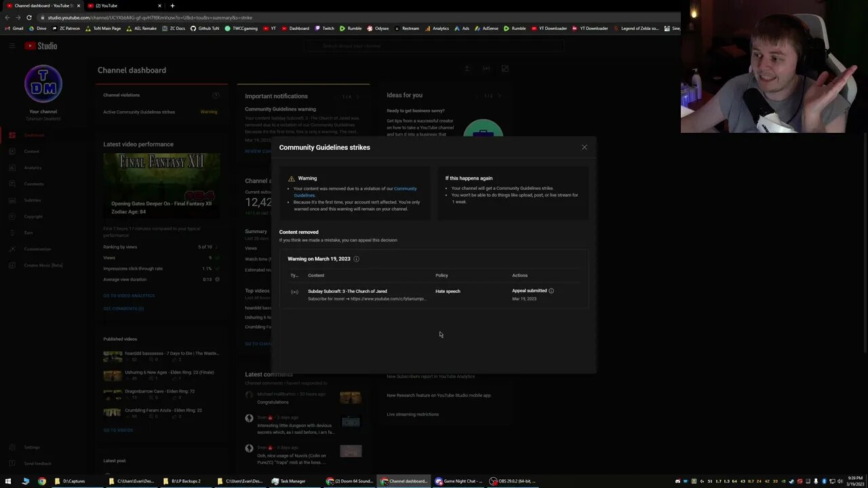Click the If this happens again heading
This screenshot has width=868, height=488.
tap(469, 178)
